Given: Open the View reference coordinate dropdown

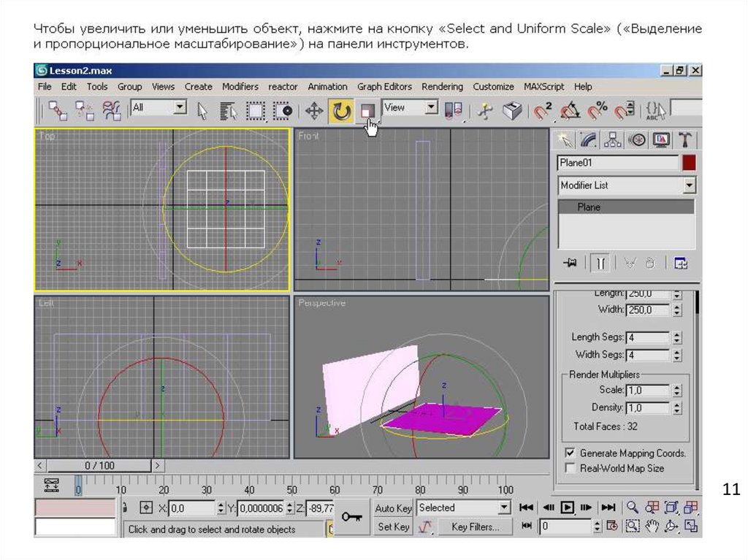Looking at the screenshot, I should [431, 108].
